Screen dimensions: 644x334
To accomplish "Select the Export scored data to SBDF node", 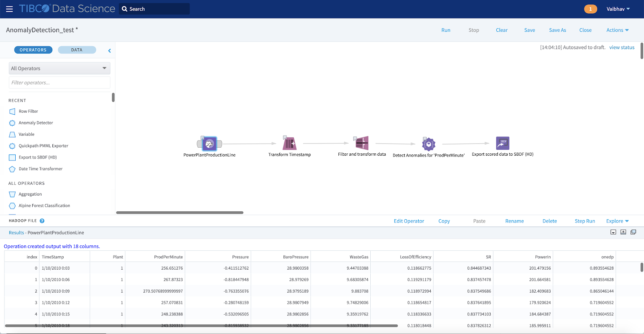I will pos(503,143).
